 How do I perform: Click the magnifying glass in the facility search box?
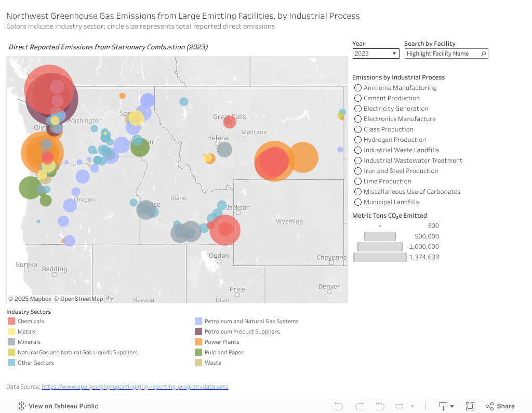[x=484, y=54]
